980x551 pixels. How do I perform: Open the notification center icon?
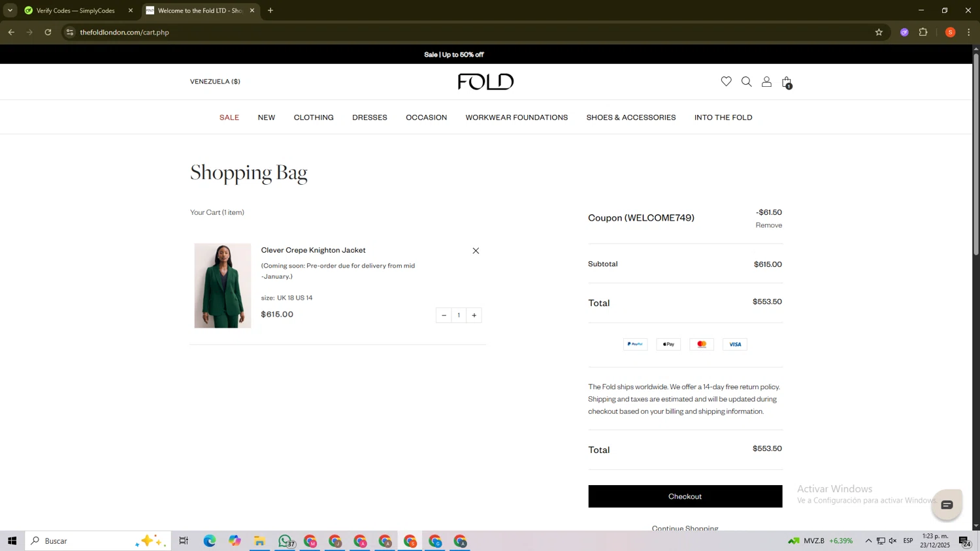point(965,541)
